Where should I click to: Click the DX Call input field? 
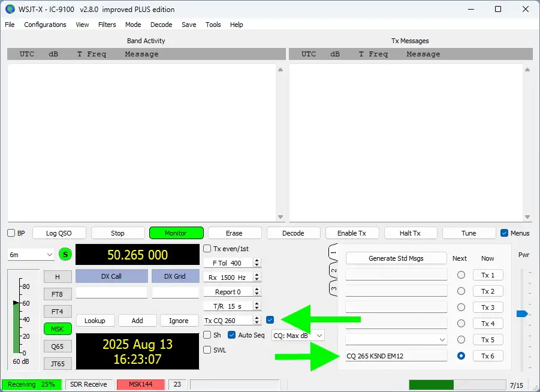111,293
